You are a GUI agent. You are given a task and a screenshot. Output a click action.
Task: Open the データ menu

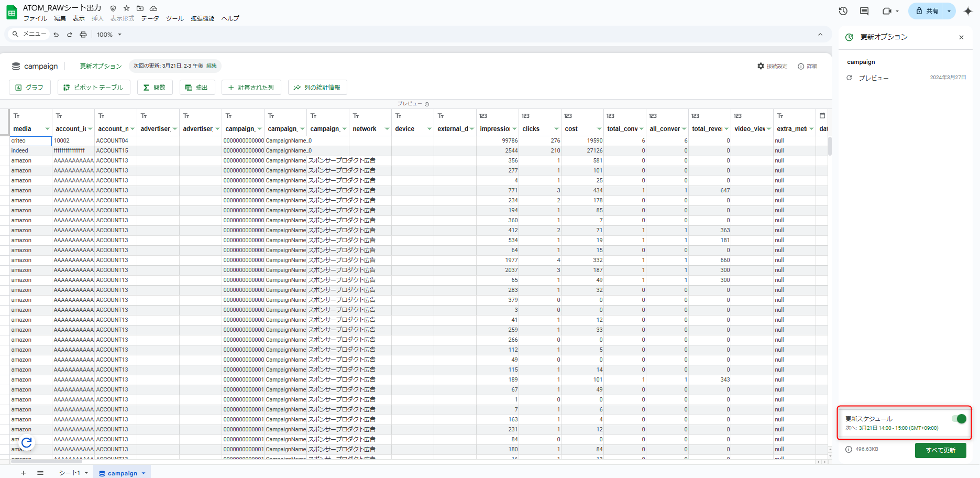coord(150,18)
